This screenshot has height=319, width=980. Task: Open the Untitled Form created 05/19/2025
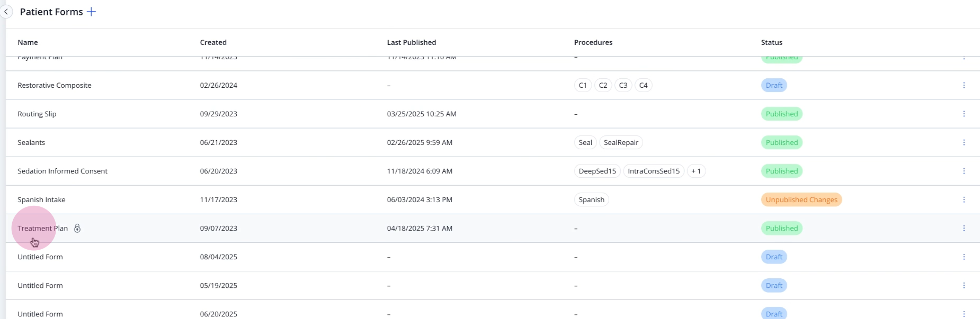point(40,285)
